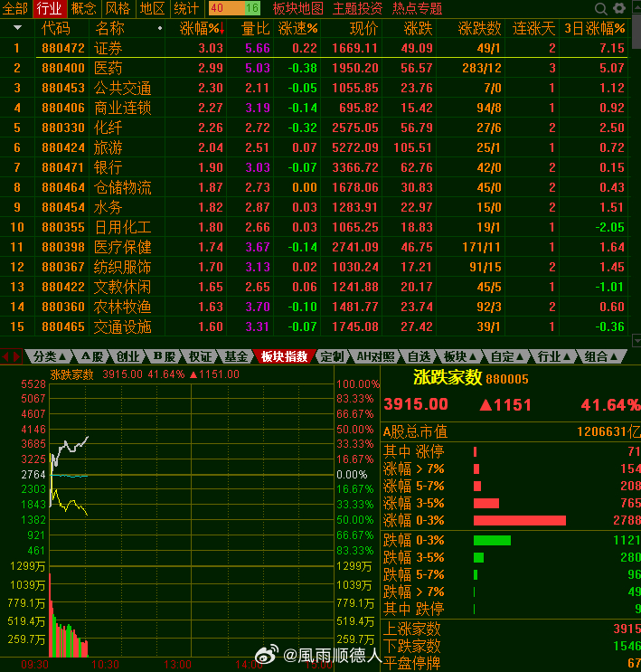The height and width of the screenshot is (672, 641).
Task: Select the A股 bottom tab
Action: 92,356
